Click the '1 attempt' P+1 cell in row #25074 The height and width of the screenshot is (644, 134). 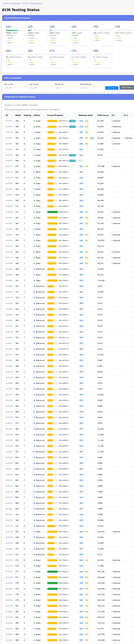pyautogui.click(x=128, y=138)
